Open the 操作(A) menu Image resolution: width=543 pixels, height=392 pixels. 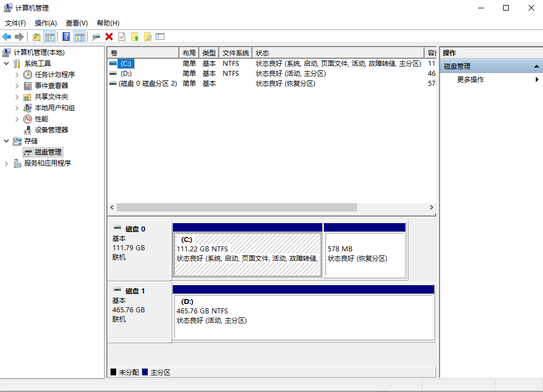pyautogui.click(x=45, y=23)
